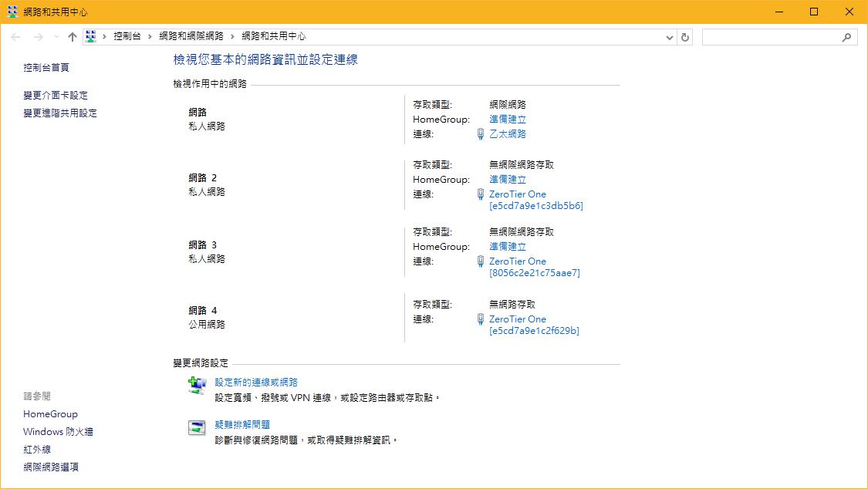Click the search input field
868x489 pixels.
(x=772, y=37)
